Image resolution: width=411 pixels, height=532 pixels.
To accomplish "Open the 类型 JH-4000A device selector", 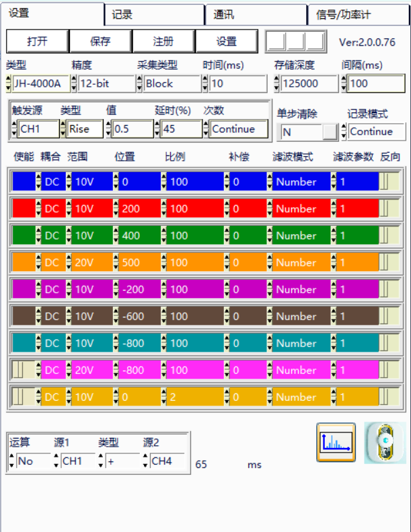I will [37, 84].
